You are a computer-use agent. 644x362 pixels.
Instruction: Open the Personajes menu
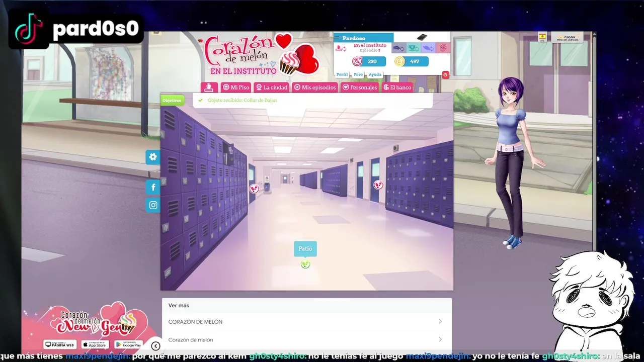[x=360, y=87]
